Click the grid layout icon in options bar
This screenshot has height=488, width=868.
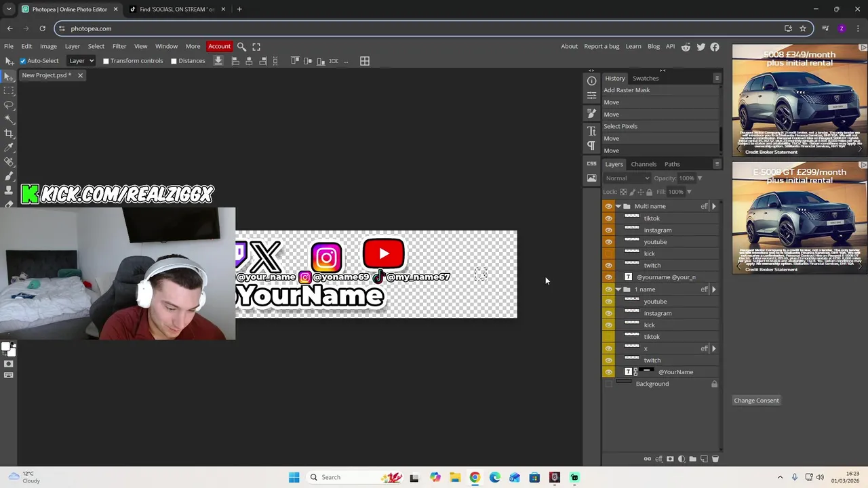tap(365, 61)
